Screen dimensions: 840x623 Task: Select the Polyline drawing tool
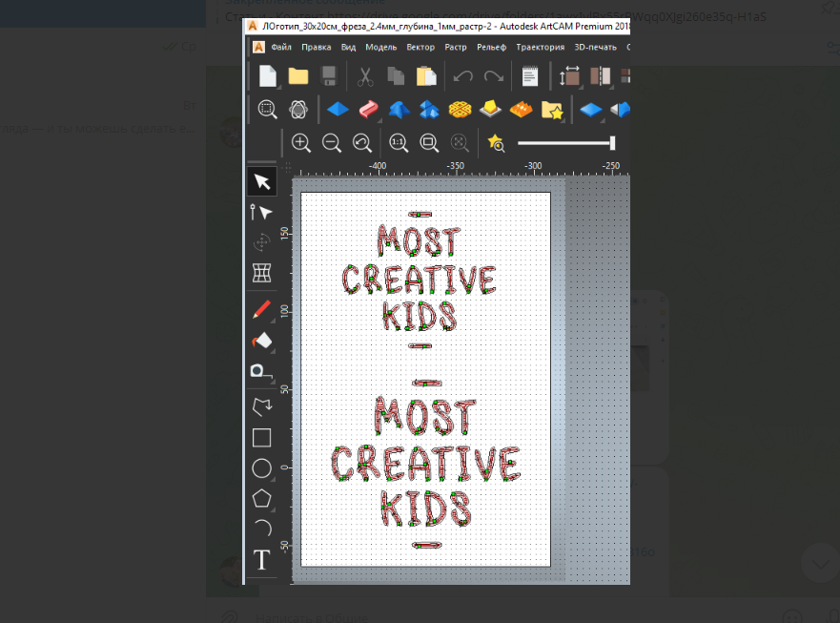pyautogui.click(x=262, y=407)
